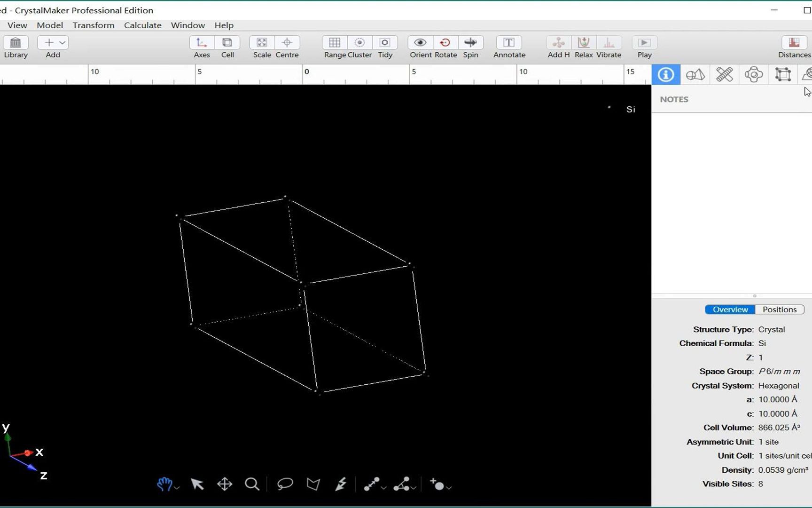Open the add-atom tool dropdown
Image resolution: width=812 pixels, height=508 pixels.
448,487
